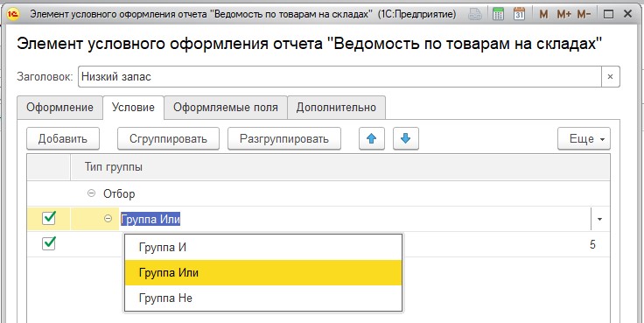Collapse the Группа Или group node
The width and height of the screenshot is (644, 323).
(108, 219)
